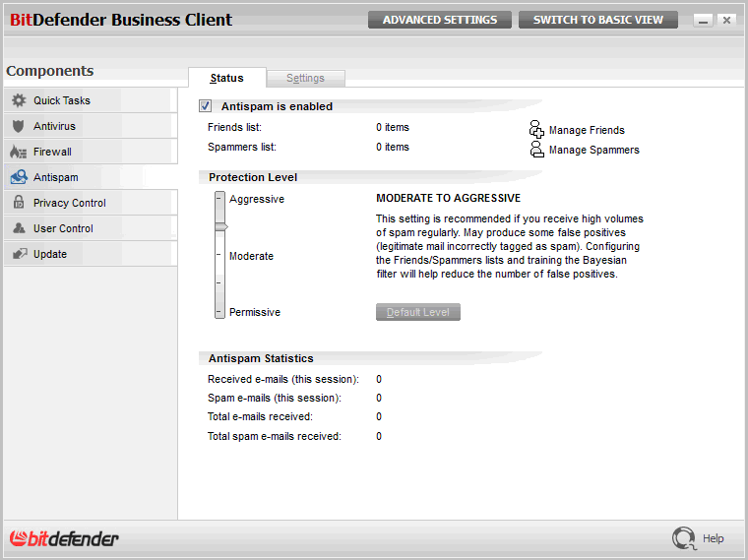Viewport: 748px width, 560px height.
Task: Click the Antispam envelope icon
Action: [19, 177]
